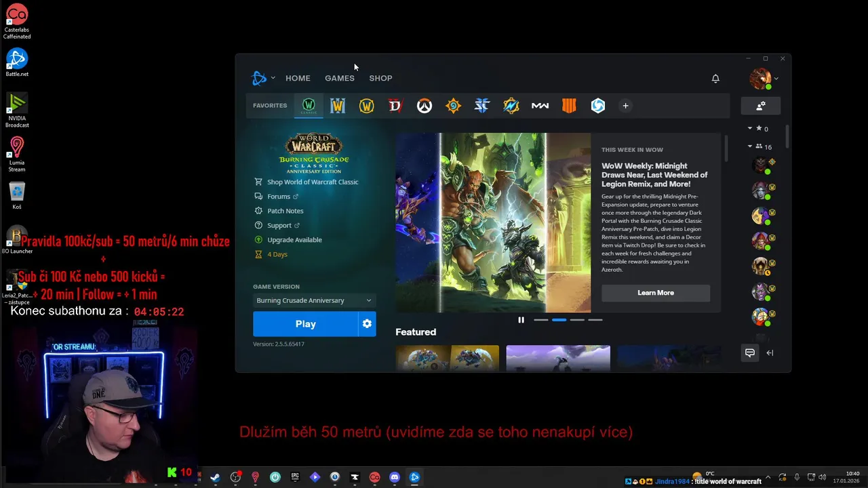The width and height of the screenshot is (868, 488).
Task: Jump to the fourth carousel slide indicator
Action: coord(595,320)
